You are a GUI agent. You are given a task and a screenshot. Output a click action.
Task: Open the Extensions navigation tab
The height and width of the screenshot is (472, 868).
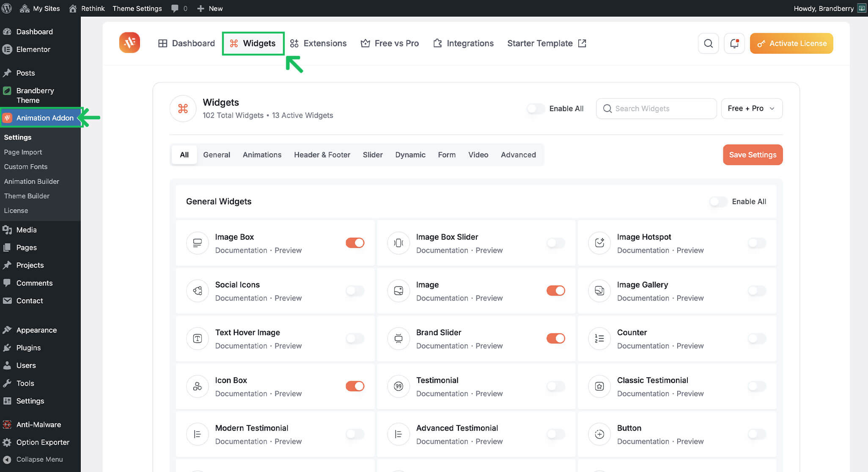click(318, 43)
